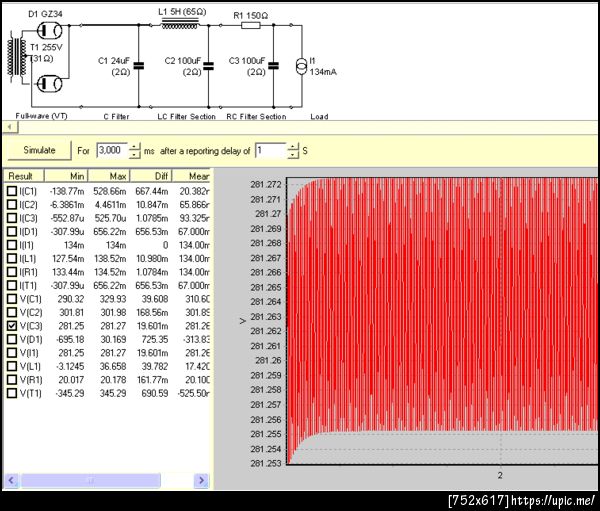Increase simulation duration with up spinner arrow
Image resolution: width=600 pixels, height=511 pixels.
point(134,147)
